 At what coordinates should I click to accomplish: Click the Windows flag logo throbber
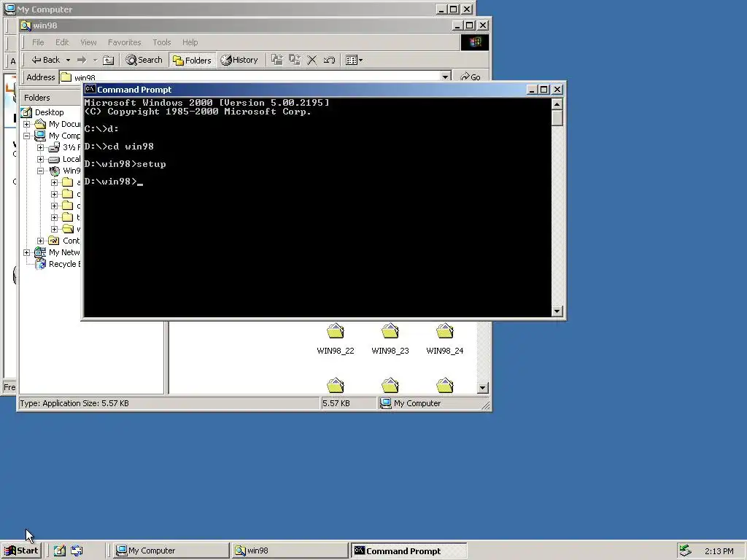pyautogui.click(x=474, y=42)
